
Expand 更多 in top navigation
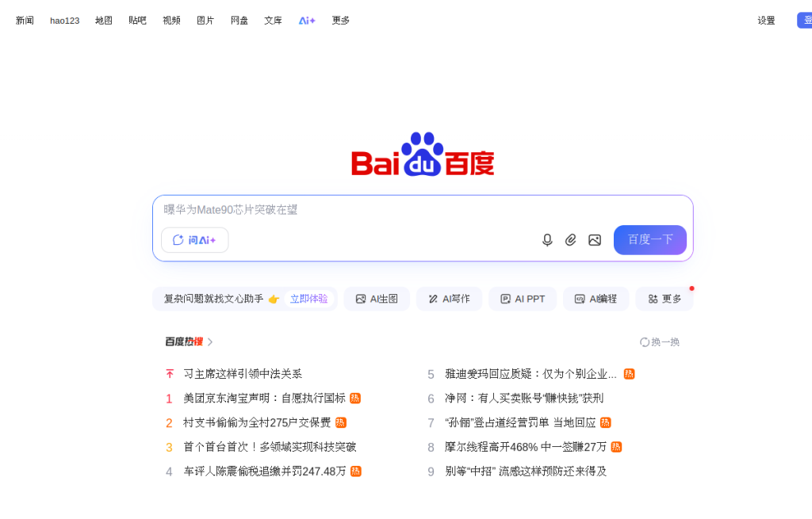(x=340, y=21)
